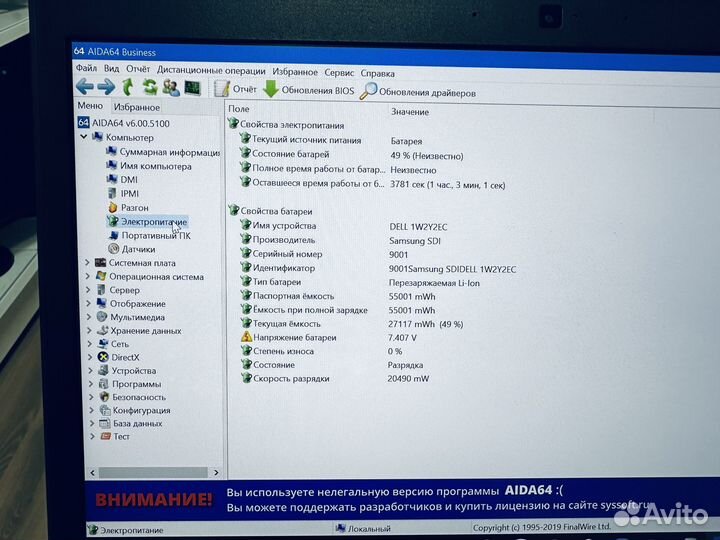The width and height of the screenshot is (720, 540).
Task: Click the remote users toolbar icon
Action: click(171, 87)
